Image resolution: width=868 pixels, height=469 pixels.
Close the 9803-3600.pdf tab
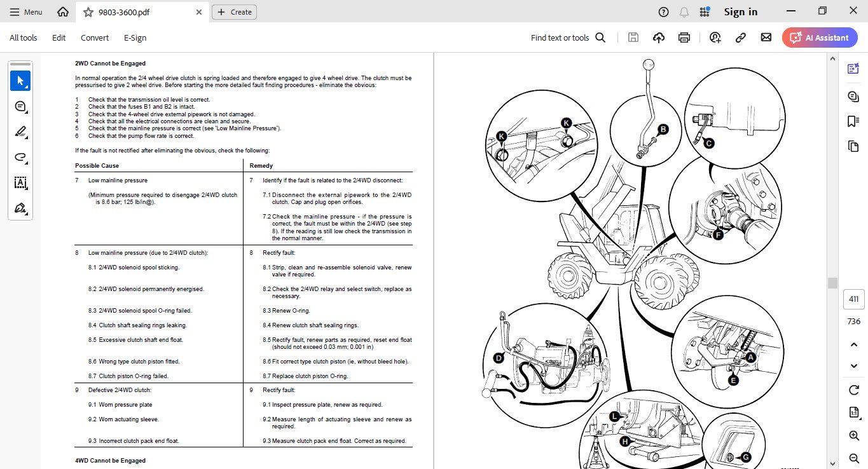[x=199, y=12]
